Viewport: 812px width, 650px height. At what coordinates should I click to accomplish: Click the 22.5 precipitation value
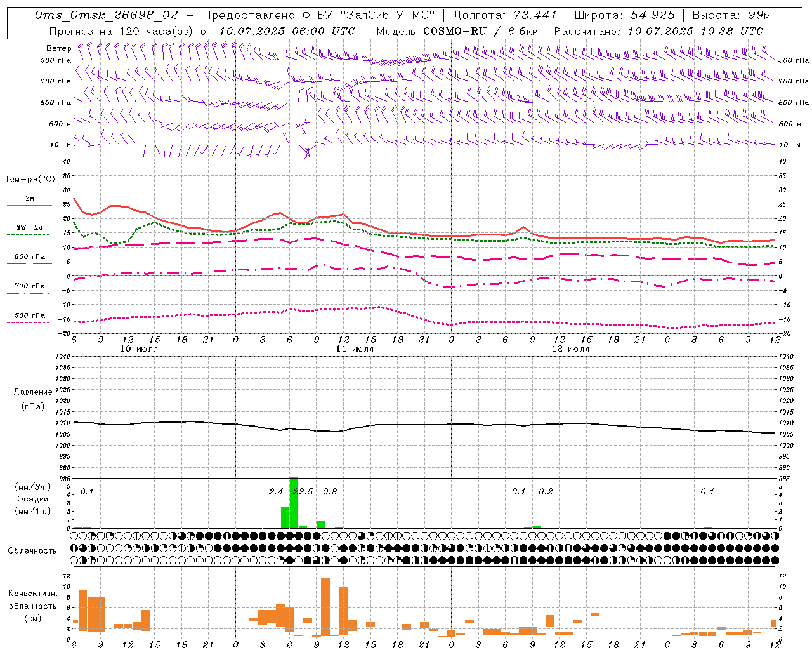pyautogui.click(x=303, y=492)
